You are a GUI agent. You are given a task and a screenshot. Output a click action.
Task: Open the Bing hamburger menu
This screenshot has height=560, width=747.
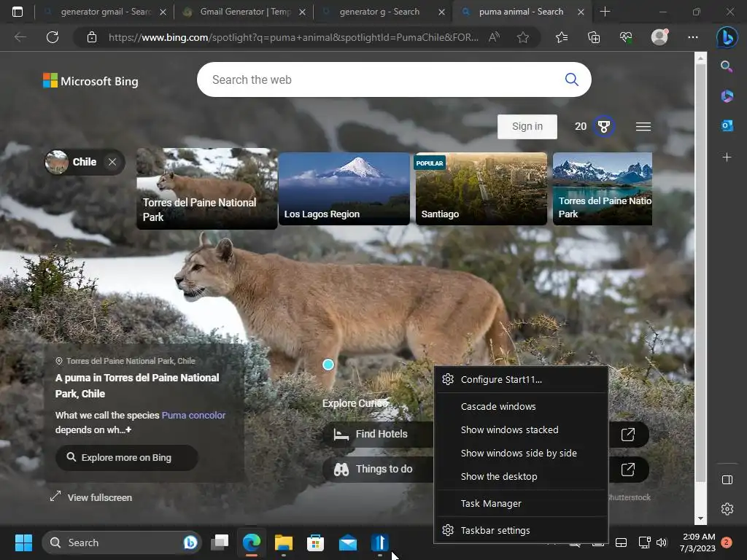click(x=643, y=126)
